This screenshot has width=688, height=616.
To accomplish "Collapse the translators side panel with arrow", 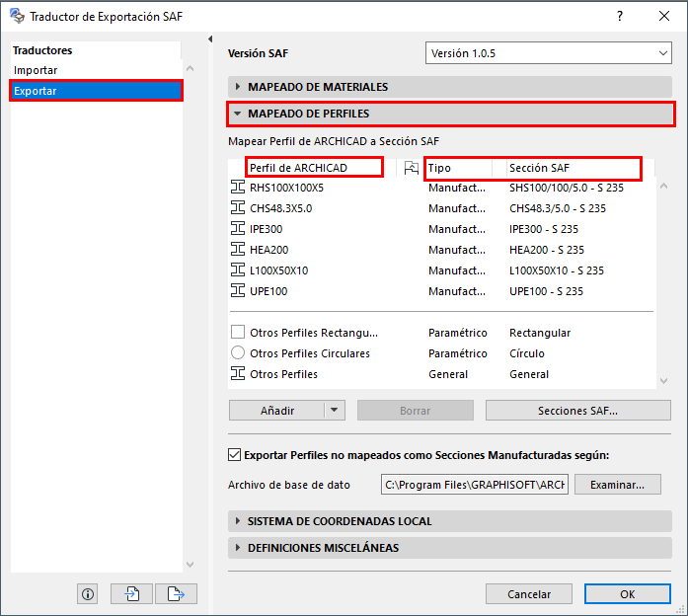I will coord(210,39).
